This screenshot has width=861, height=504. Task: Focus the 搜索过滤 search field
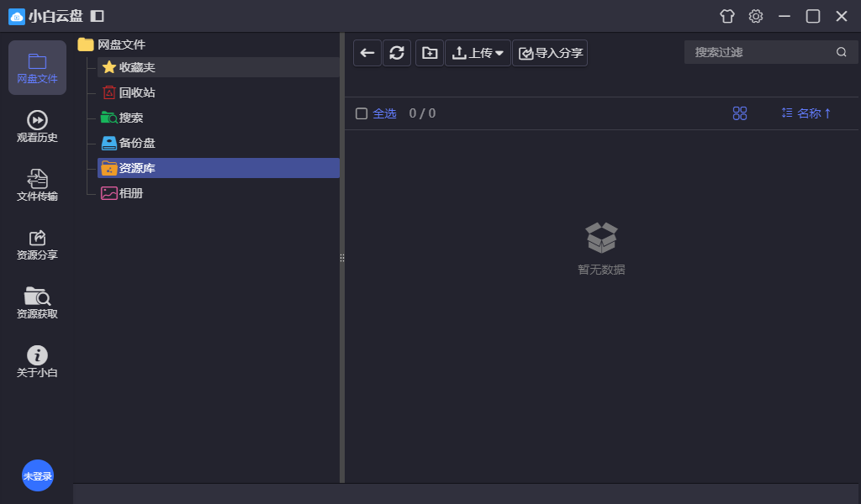[x=761, y=52]
